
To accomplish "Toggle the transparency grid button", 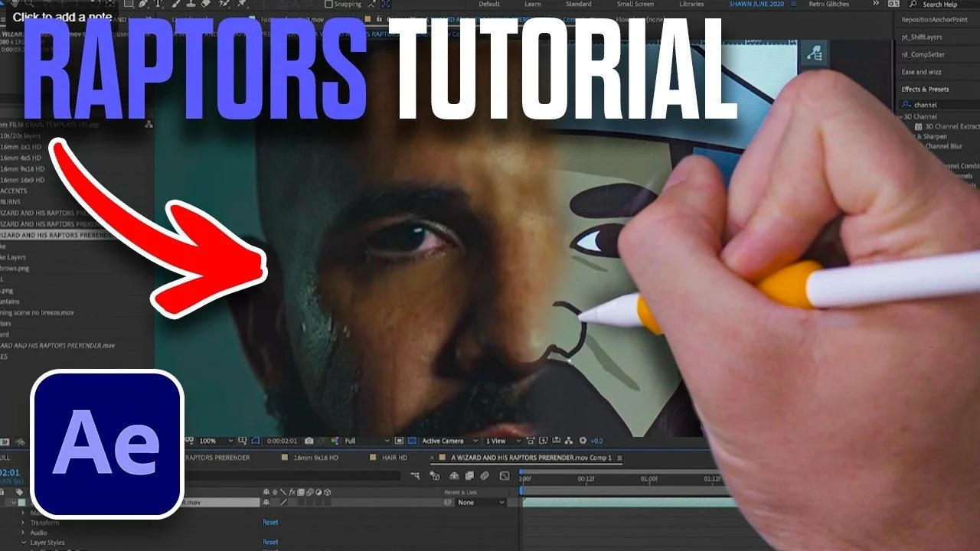I will 412,441.
